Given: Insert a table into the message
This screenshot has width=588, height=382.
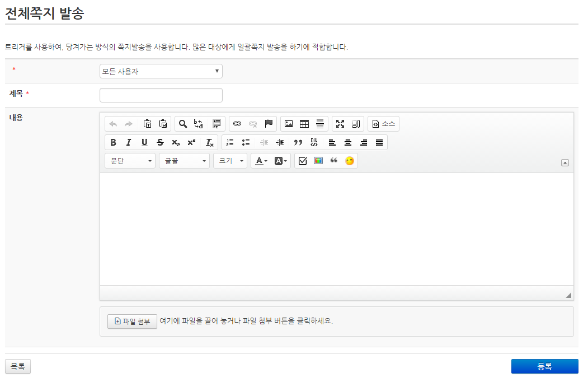Looking at the screenshot, I should [x=304, y=124].
